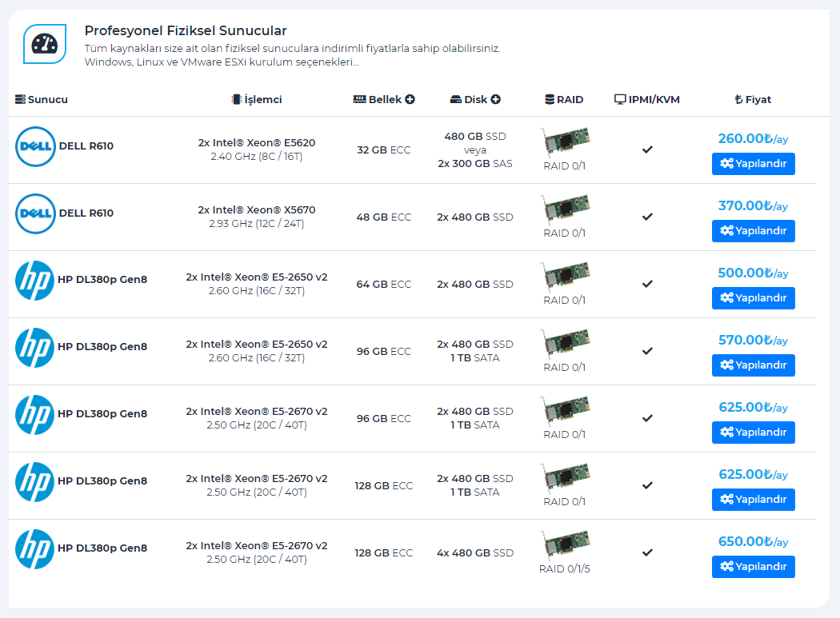Click HP logo in the 64 GB row
Image resolution: width=840 pixels, height=618 pixels.
(35, 281)
